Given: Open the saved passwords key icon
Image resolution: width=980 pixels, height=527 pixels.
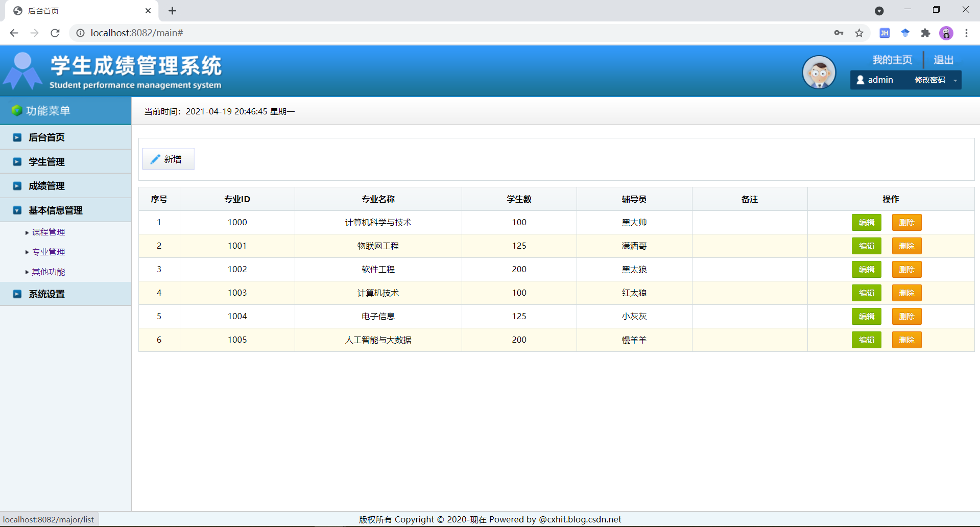Looking at the screenshot, I should tap(839, 33).
